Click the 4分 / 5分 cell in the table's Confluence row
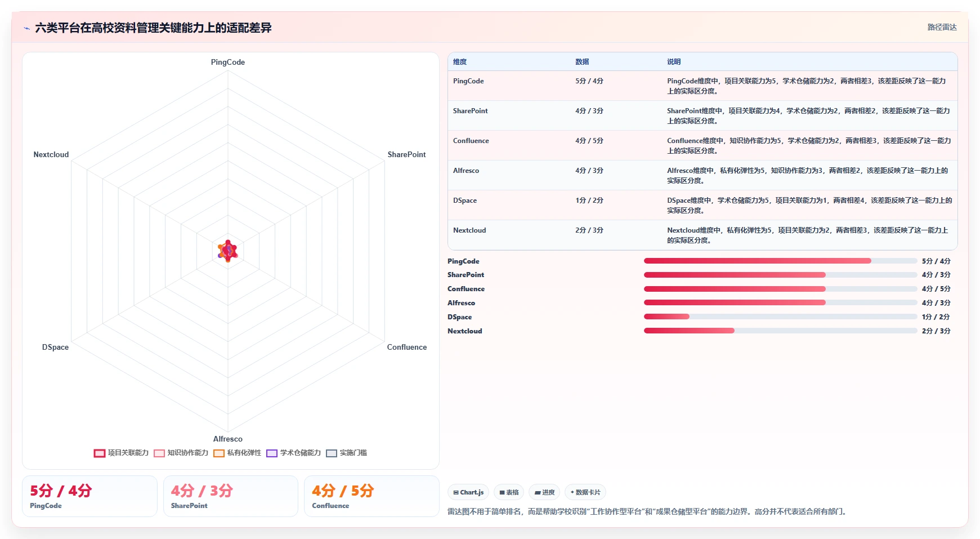This screenshot has height=539, width=980. 589,141
